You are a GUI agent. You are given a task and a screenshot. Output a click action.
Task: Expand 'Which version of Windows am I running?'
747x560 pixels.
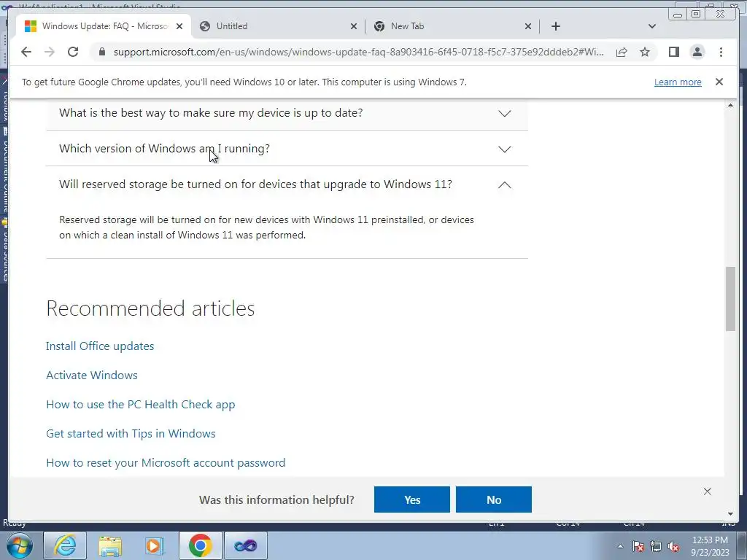[x=287, y=149]
